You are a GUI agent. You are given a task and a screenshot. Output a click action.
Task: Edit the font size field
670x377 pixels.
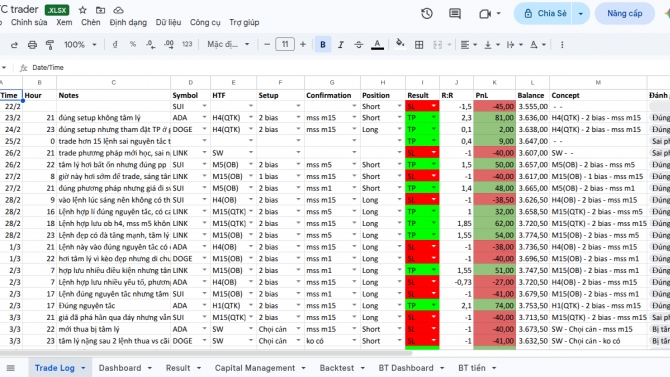point(285,44)
